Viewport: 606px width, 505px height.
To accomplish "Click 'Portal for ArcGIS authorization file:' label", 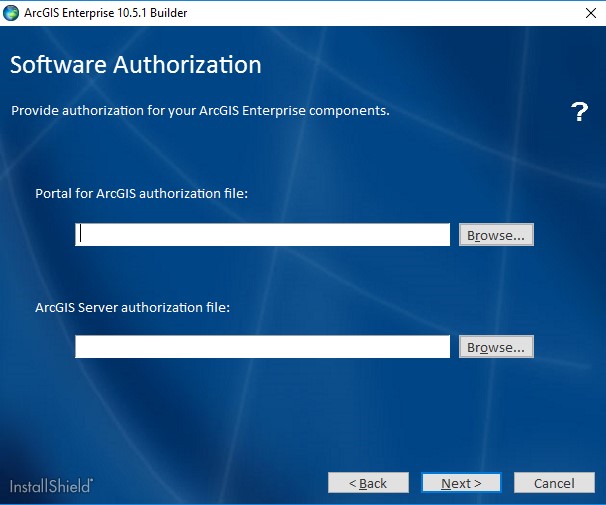I will click(x=141, y=193).
